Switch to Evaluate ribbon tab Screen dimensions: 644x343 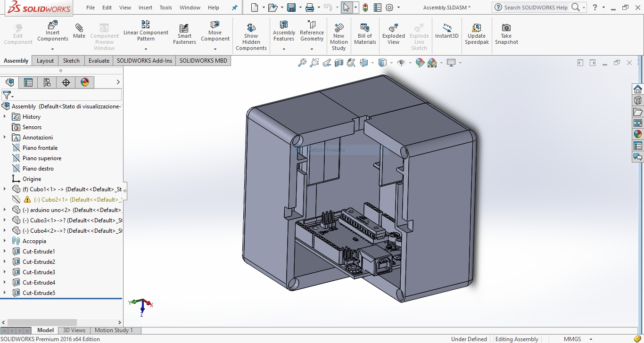click(x=99, y=60)
